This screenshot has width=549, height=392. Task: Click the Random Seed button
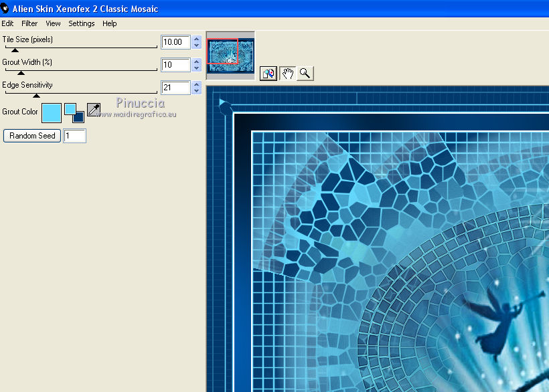point(32,136)
